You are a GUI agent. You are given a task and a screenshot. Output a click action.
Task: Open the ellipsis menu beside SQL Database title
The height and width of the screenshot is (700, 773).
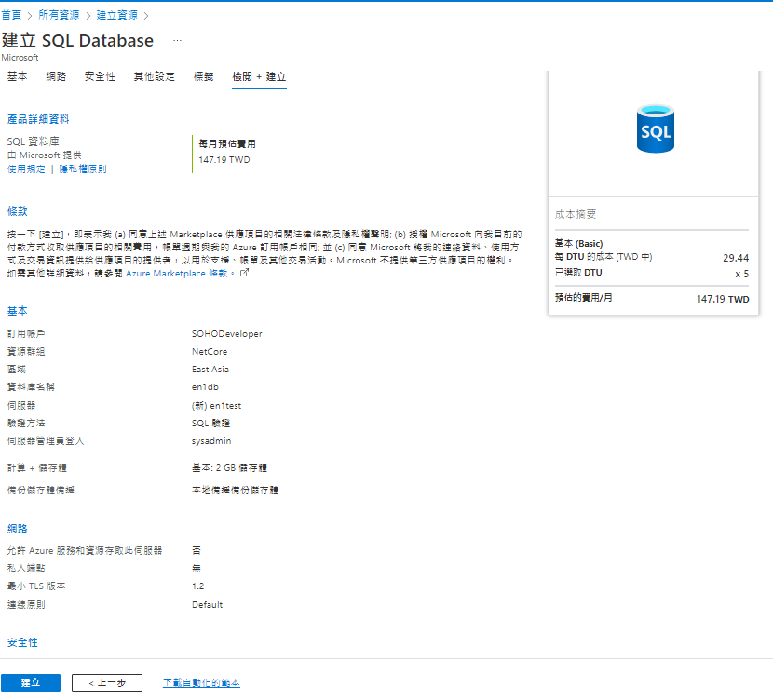178,40
